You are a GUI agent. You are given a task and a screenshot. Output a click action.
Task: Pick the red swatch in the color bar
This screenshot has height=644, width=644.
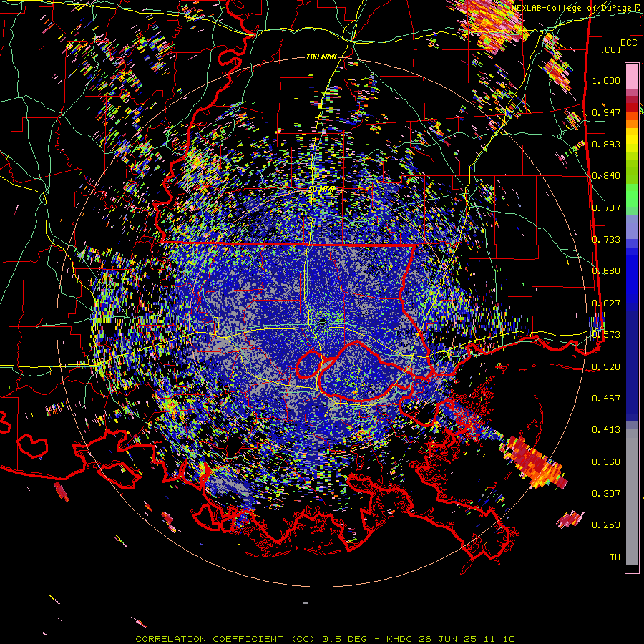tap(632, 107)
